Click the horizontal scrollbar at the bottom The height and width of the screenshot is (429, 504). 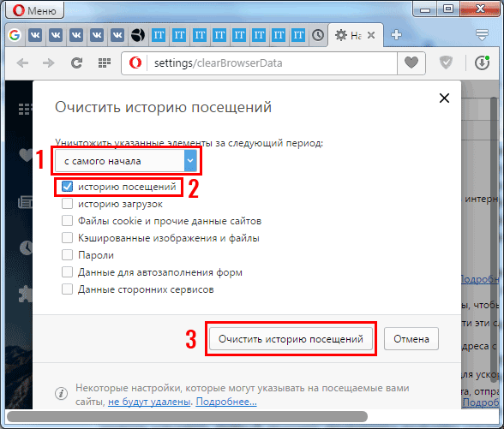[x=187, y=416]
